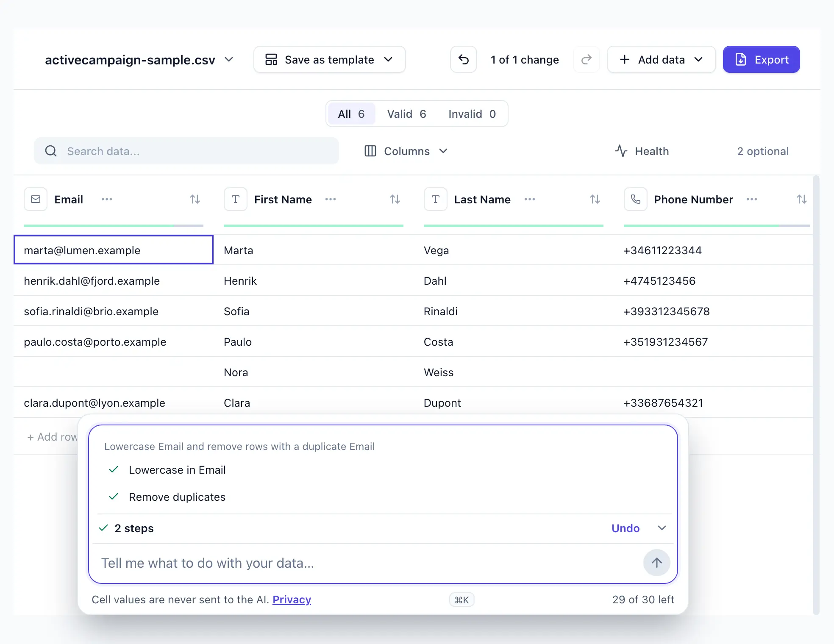Screen dimensions: 834x644
Task: Sort by the First Name column
Action: coord(395,199)
